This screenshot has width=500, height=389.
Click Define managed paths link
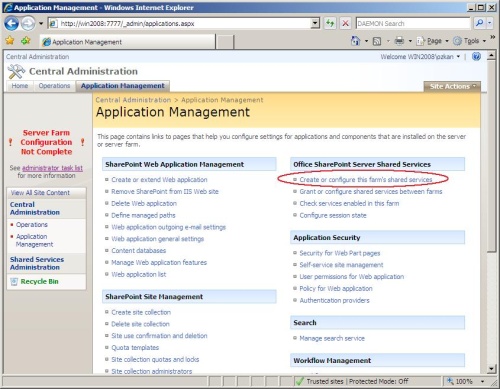tap(143, 215)
